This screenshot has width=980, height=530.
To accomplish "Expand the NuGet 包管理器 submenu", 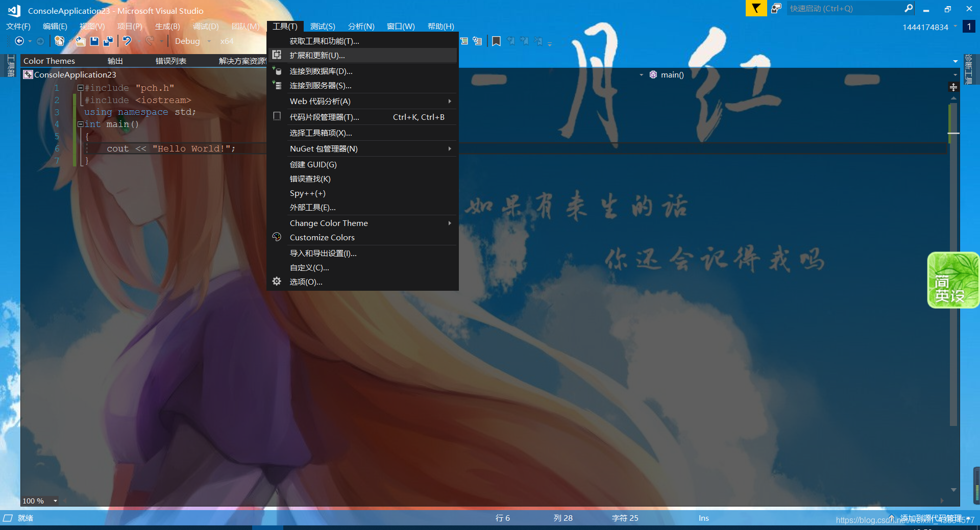I will click(x=450, y=148).
